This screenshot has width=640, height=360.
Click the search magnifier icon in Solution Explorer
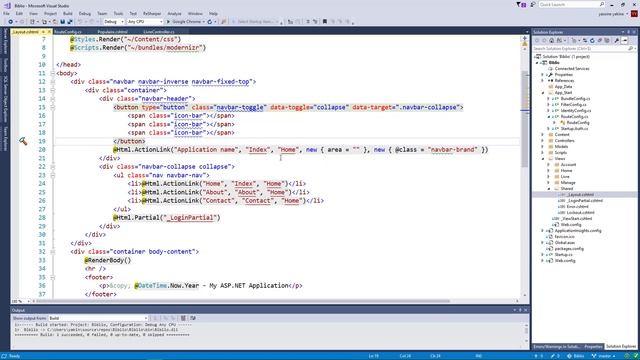coord(630,49)
